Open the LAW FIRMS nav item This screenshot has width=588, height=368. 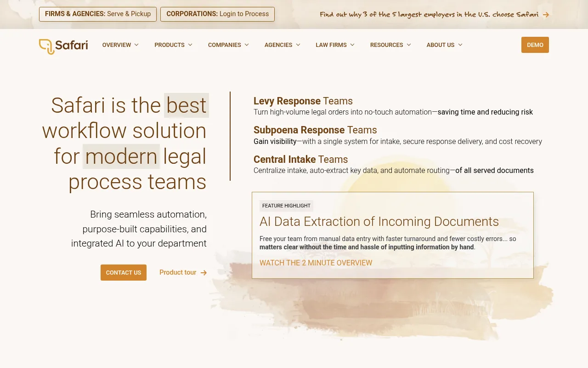pos(331,45)
